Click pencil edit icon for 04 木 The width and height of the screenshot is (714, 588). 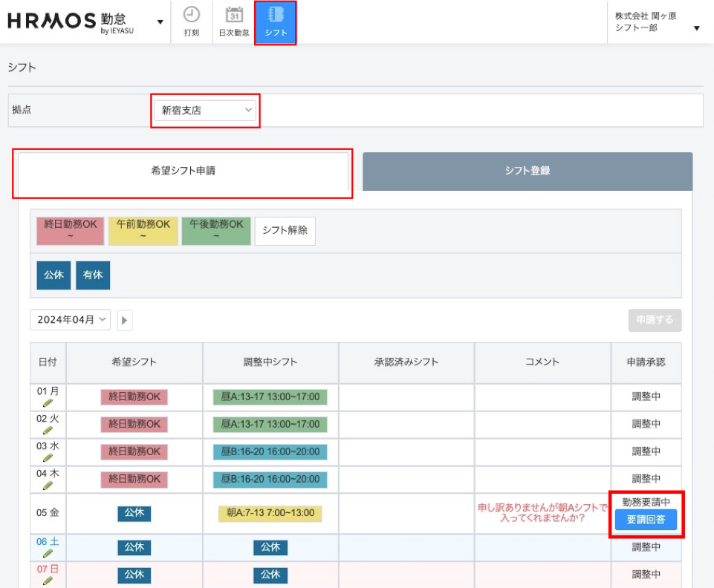[48, 486]
